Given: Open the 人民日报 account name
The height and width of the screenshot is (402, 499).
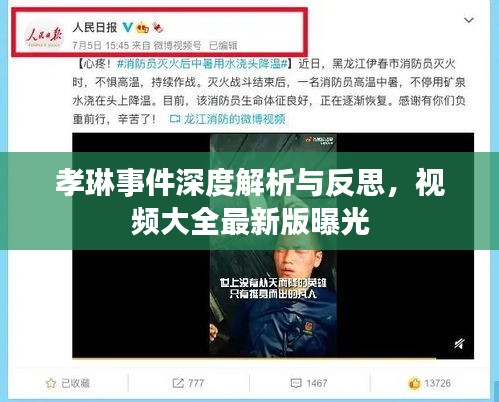Looking at the screenshot, I should pyautogui.click(x=95, y=27).
